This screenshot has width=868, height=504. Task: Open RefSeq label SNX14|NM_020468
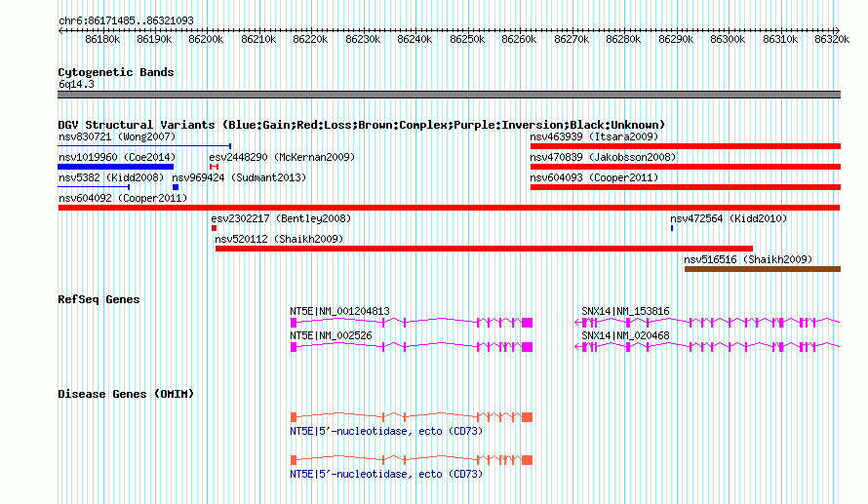pyautogui.click(x=625, y=335)
